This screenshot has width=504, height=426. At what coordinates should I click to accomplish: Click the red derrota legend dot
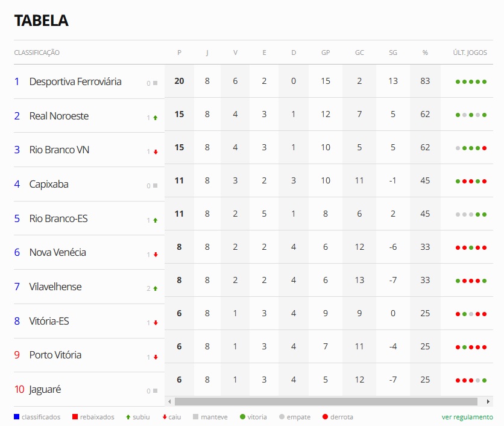point(326,417)
